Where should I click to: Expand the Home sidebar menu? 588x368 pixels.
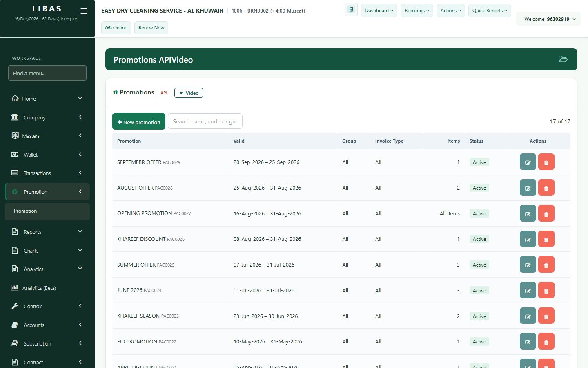tap(47, 99)
